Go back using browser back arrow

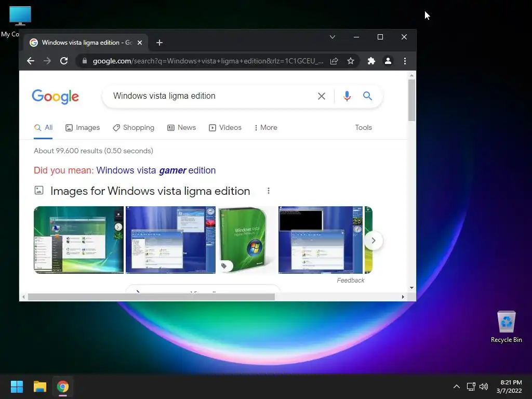pyautogui.click(x=31, y=61)
